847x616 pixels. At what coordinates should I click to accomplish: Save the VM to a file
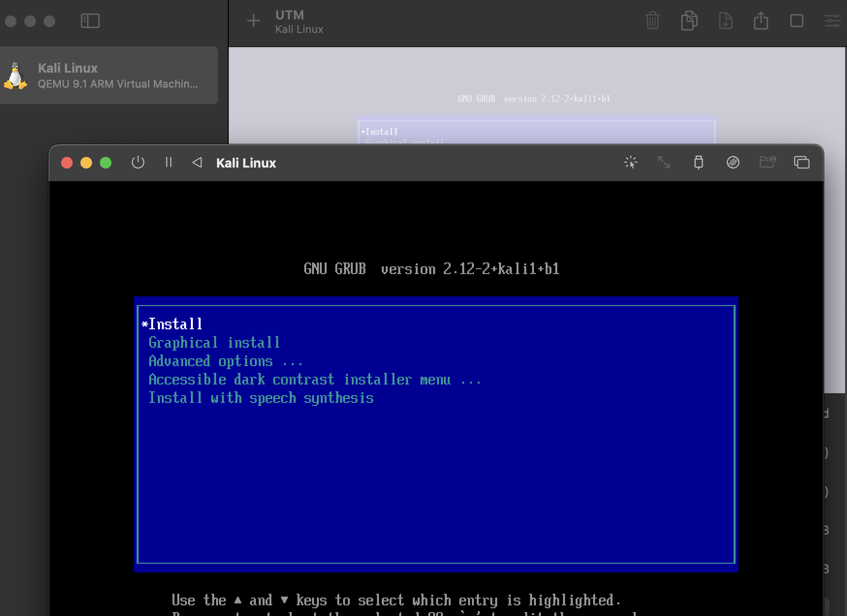[726, 21]
